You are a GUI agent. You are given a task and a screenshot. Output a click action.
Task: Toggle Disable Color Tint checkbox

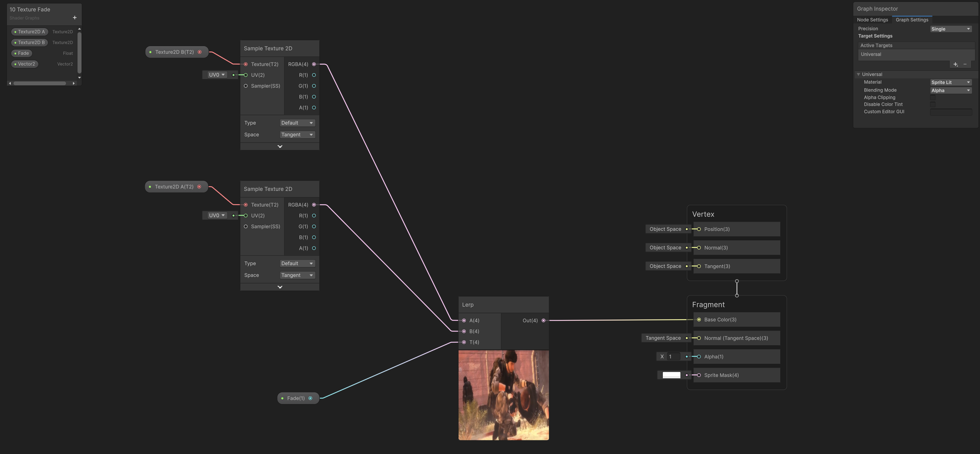click(x=933, y=104)
